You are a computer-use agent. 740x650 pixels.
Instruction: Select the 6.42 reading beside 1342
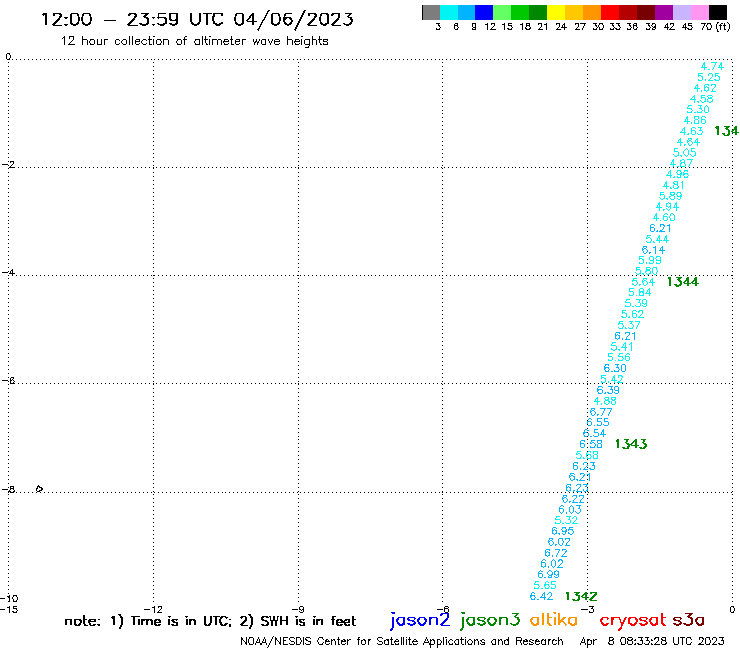pos(541,596)
